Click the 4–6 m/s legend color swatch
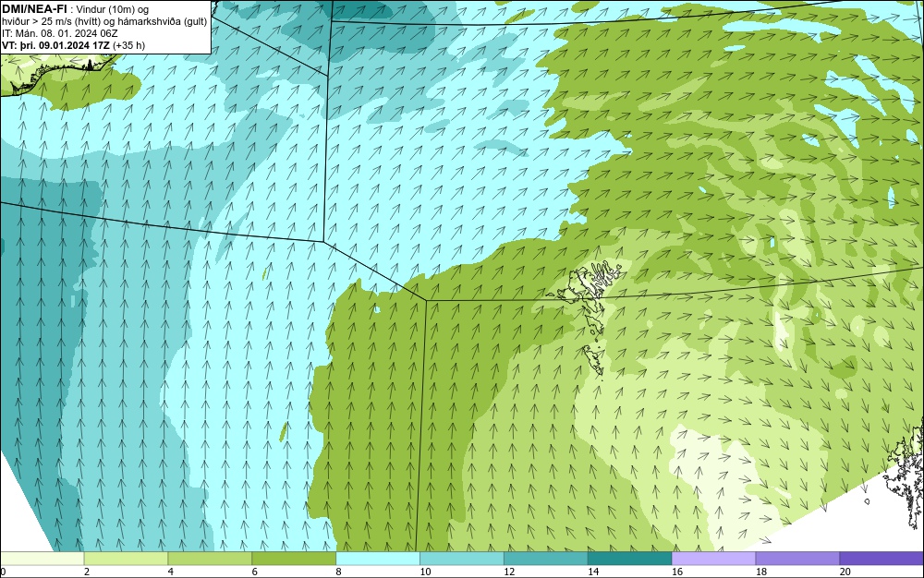Image resolution: width=924 pixels, height=578 pixels. coord(210,558)
